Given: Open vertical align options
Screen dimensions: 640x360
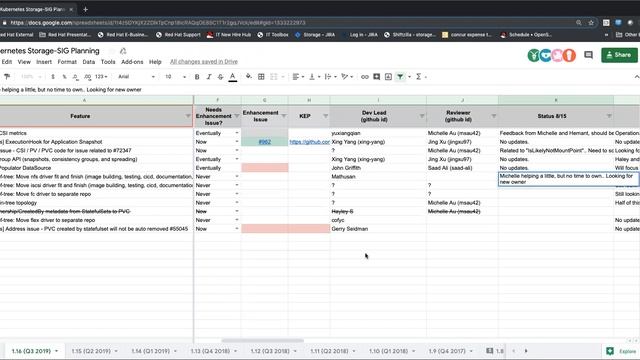Looking at the screenshot, I should pos(314,77).
